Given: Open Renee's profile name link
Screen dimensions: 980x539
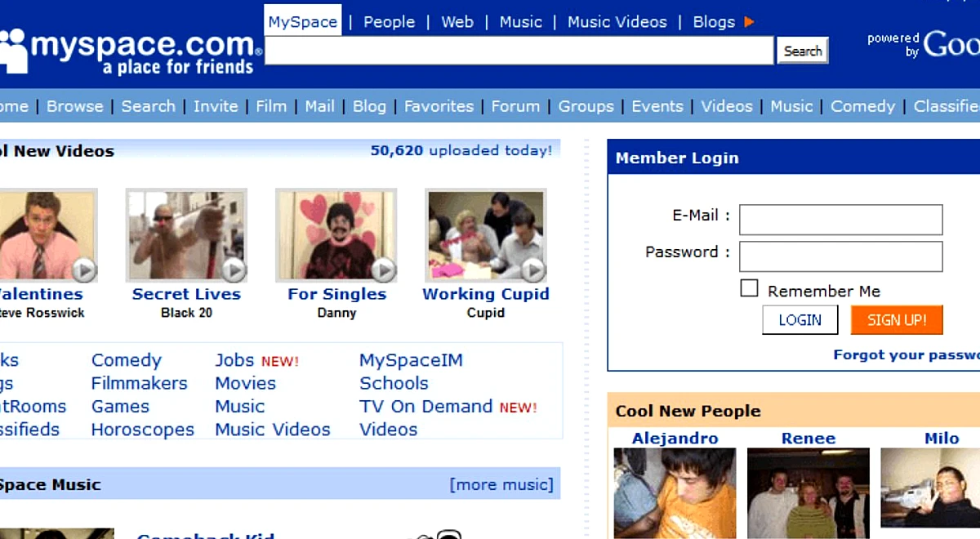Looking at the screenshot, I should (x=808, y=439).
